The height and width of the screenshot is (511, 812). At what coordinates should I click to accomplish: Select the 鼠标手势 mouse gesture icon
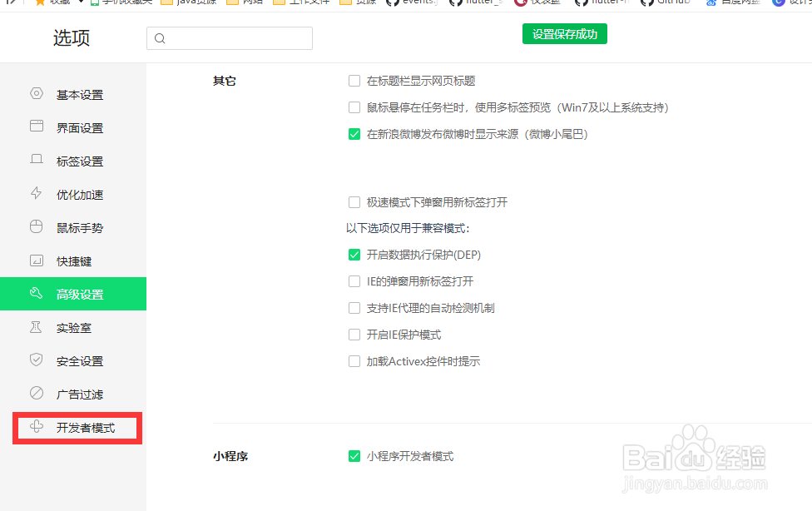click(x=37, y=227)
